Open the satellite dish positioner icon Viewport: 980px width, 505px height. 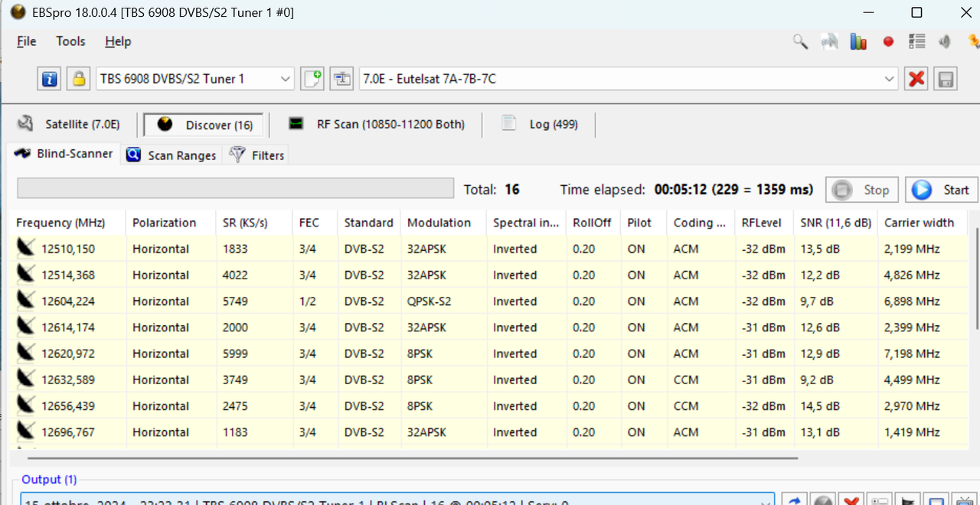tap(829, 41)
